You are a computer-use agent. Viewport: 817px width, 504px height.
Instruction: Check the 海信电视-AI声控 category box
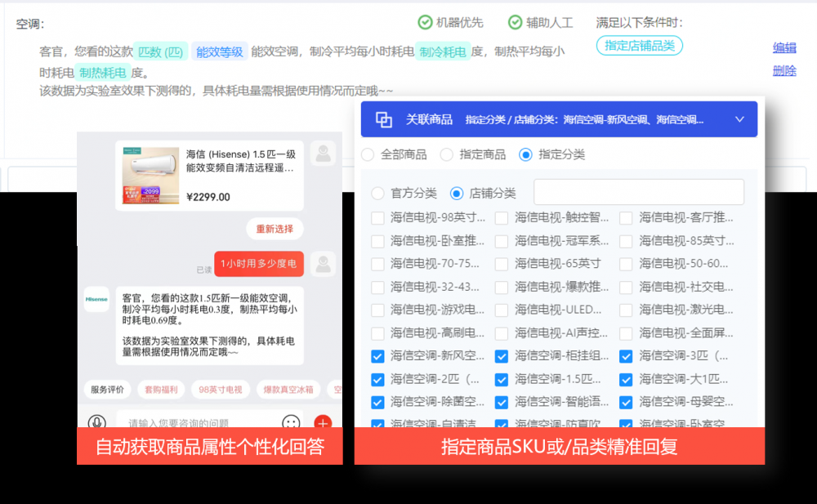coord(502,333)
